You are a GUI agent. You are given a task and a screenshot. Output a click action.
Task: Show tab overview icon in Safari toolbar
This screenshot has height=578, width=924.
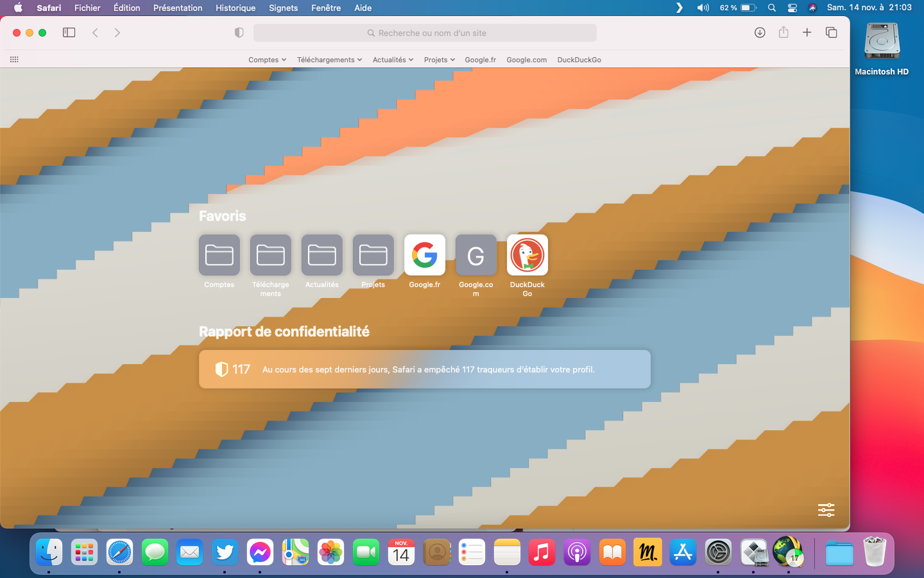[x=832, y=33]
